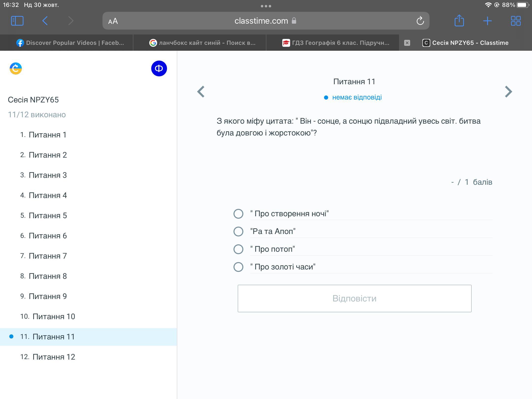Open the Safari share sheet icon
532x399 pixels.
click(459, 21)
